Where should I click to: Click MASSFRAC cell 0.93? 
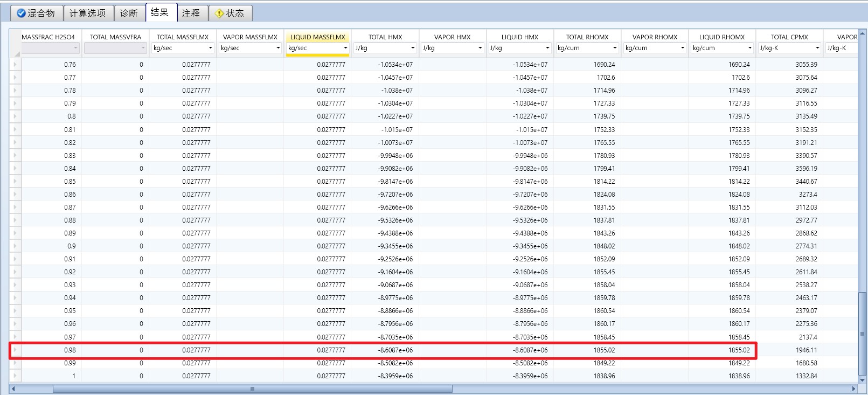[x=70, y=285]
